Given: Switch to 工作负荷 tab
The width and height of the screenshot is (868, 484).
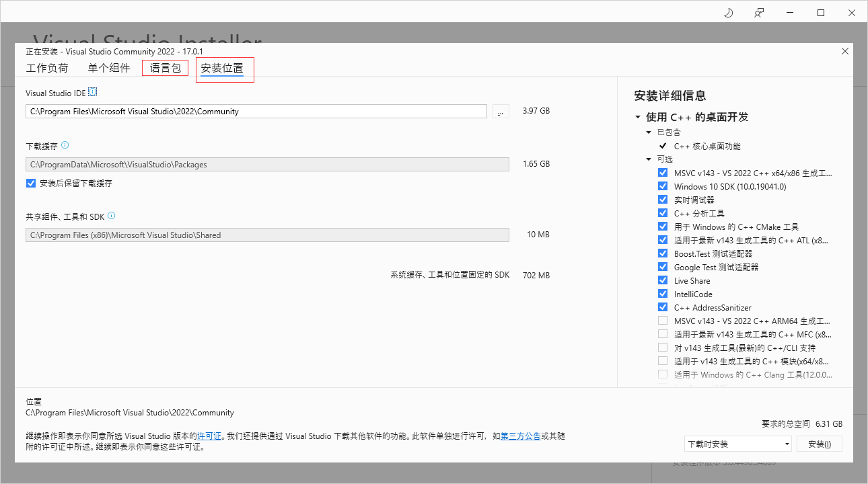Looking at the screenshot, I should click(x=47, y=68).
